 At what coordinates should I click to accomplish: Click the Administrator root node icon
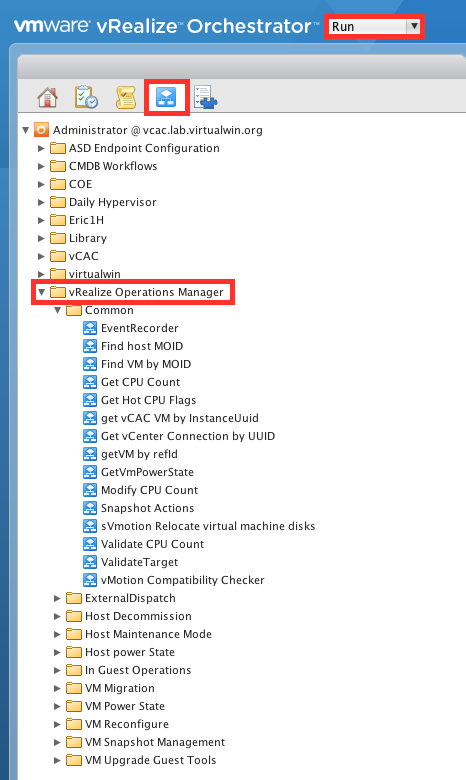[x=41, y=130]
